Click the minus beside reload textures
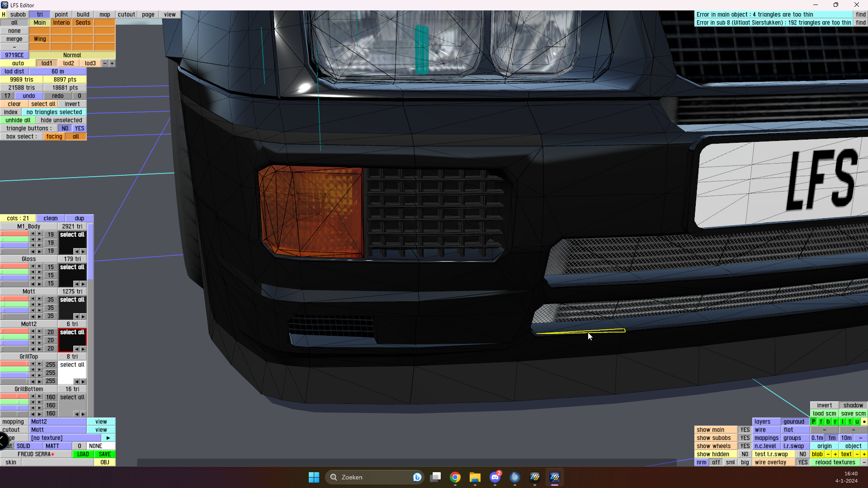Screen dimensions: 868x488 click(x=864, y=462)
